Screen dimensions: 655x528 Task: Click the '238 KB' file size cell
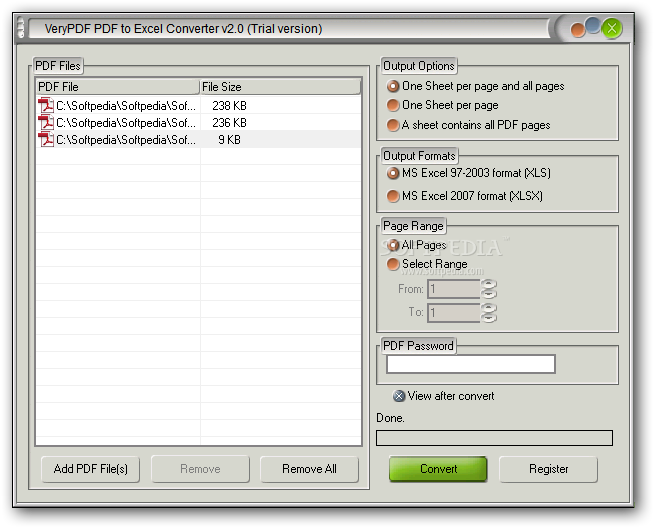click(x=229, y=106)
